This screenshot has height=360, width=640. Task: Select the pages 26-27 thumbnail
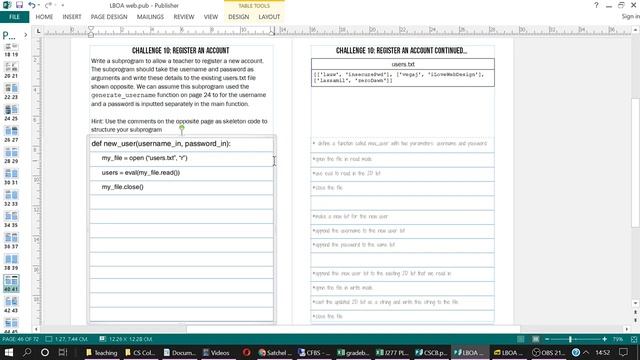[x=11, y=134]
